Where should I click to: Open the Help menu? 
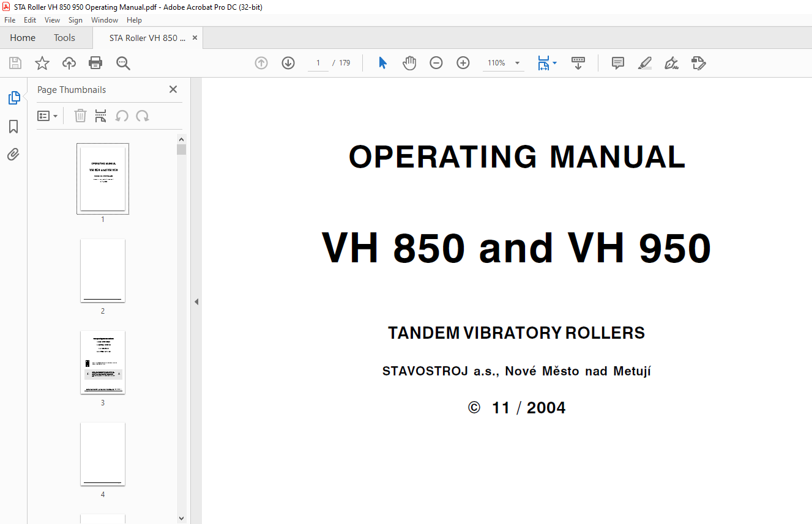point(135,20)
